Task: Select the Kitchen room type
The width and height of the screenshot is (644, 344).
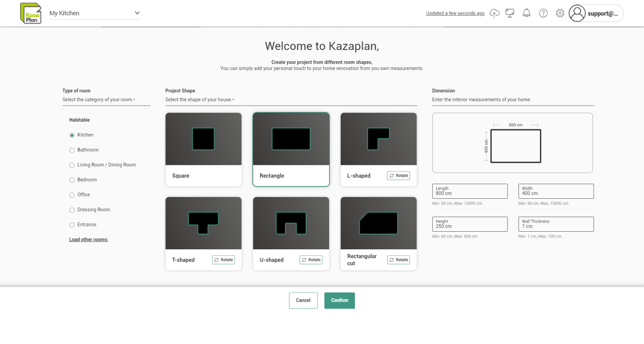Action: [x=81, y=135]
